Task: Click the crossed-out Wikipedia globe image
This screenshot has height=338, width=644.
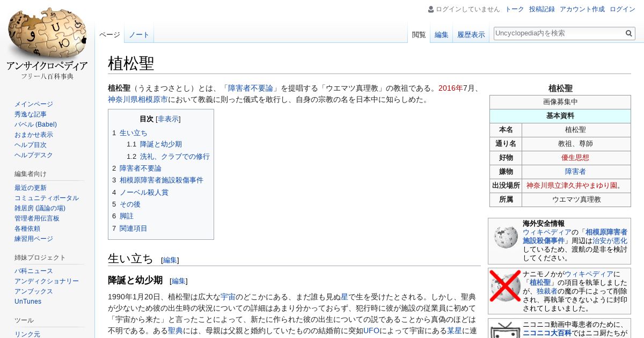Action: [505, 286]
